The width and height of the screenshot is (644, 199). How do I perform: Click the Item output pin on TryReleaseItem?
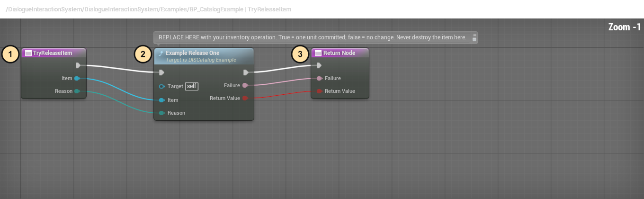pyautogui.click(x=77, y=79)
